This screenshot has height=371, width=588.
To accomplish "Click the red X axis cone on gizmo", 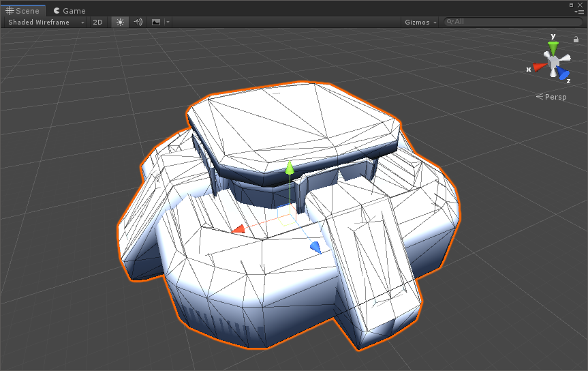I will point(539,68).
